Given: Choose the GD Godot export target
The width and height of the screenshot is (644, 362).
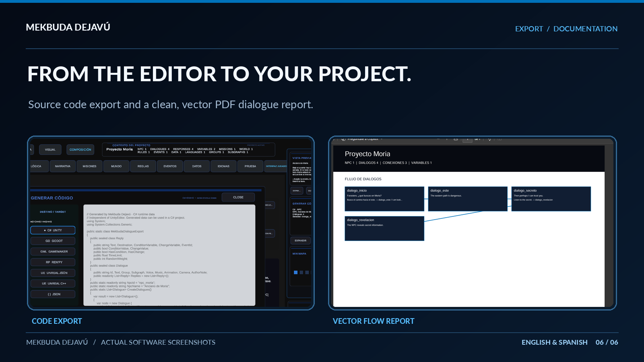Looking at the screenshot, I should click(x=53, y=241).
